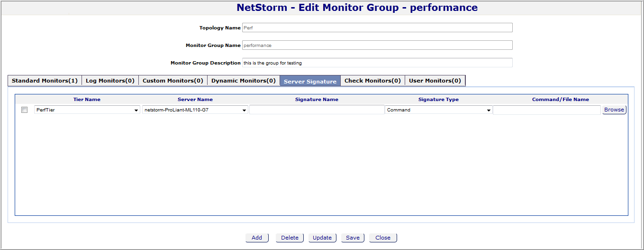
Task: Select the Server Signature tab
Action: point(310,81)
